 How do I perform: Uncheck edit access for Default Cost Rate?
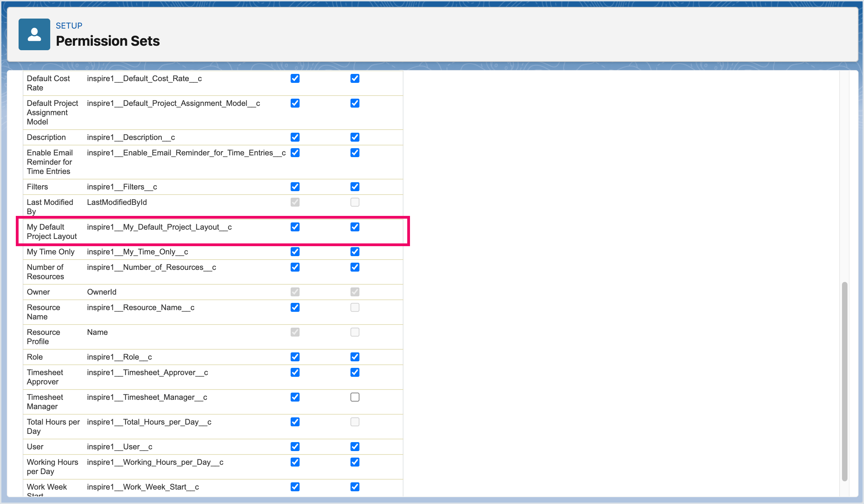355,79
